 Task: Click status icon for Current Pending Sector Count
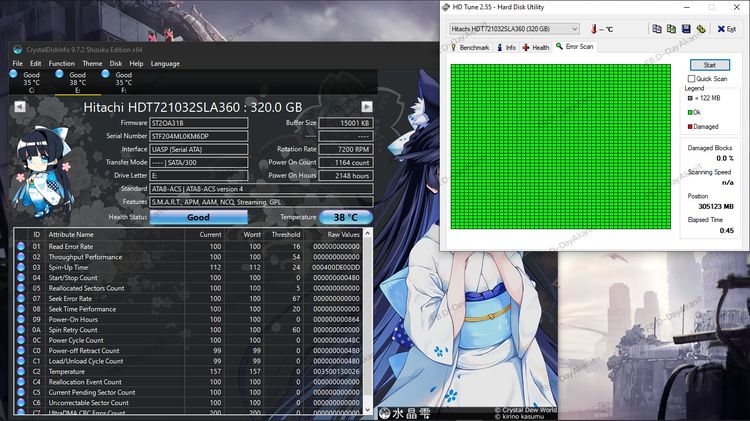[x=21, y=392]
